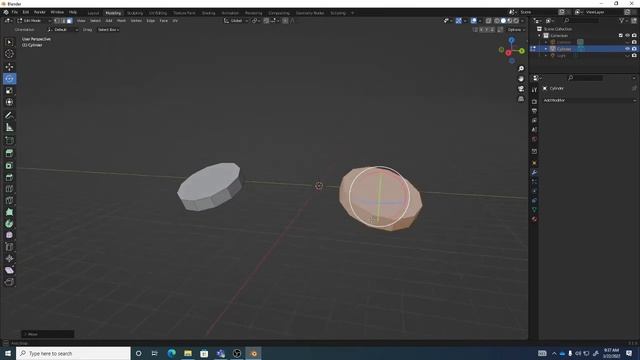The height and width of the screenshot is (360, 640).
Task: Open the Window menu
Action: pos(57,12)
